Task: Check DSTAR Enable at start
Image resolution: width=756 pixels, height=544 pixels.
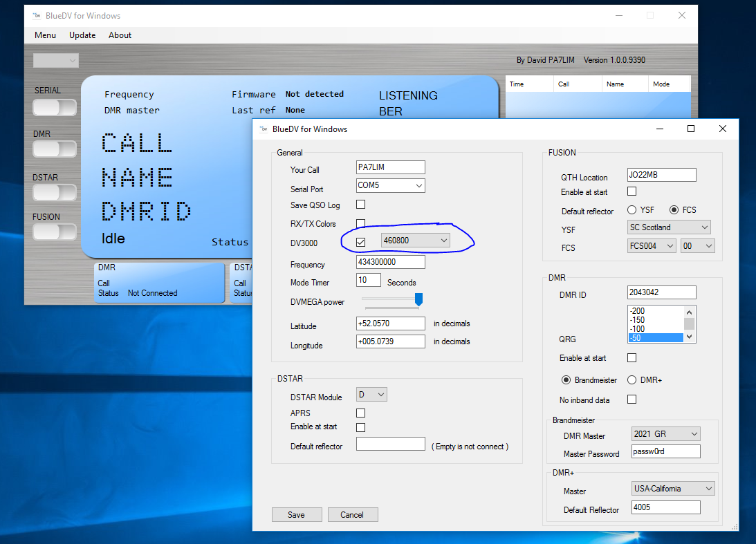Action: 360,427
